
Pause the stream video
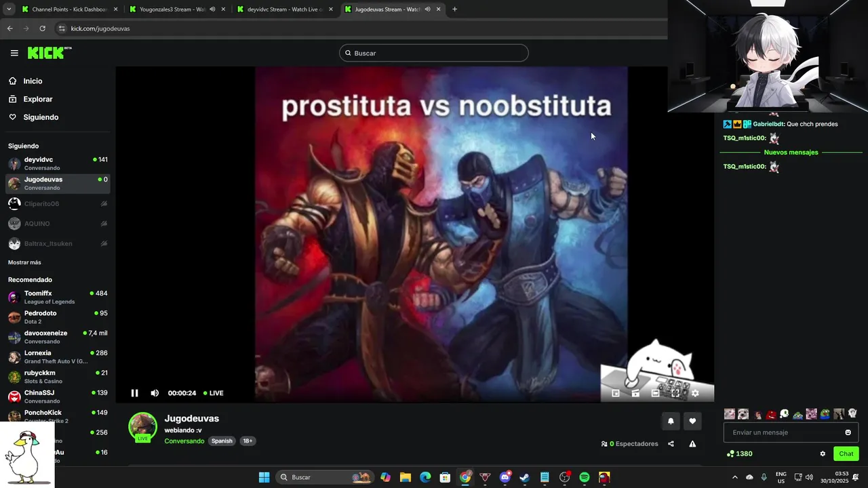point(134,393)
